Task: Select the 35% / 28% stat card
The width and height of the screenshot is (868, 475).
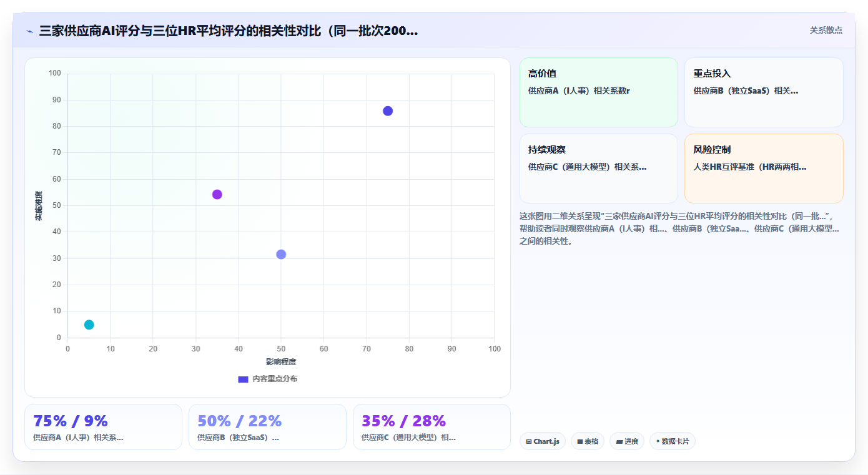Action: tap(432, 427)
